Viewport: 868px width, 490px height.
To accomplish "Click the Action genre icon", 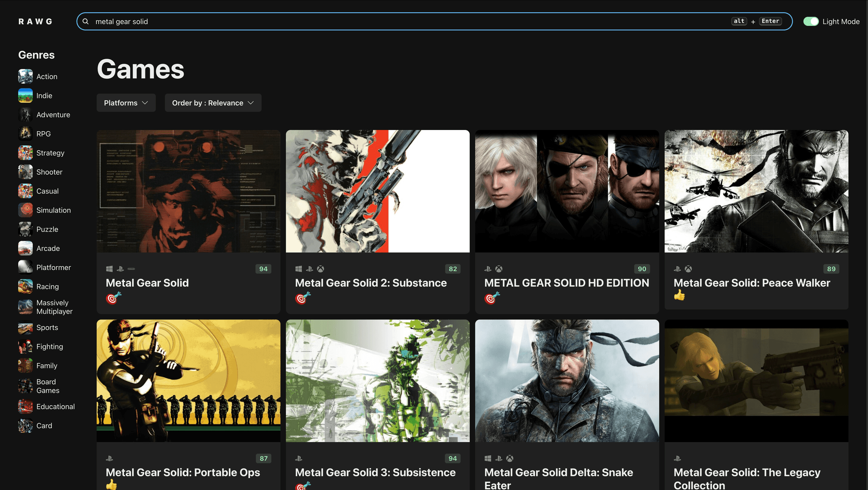I will 25,77.
